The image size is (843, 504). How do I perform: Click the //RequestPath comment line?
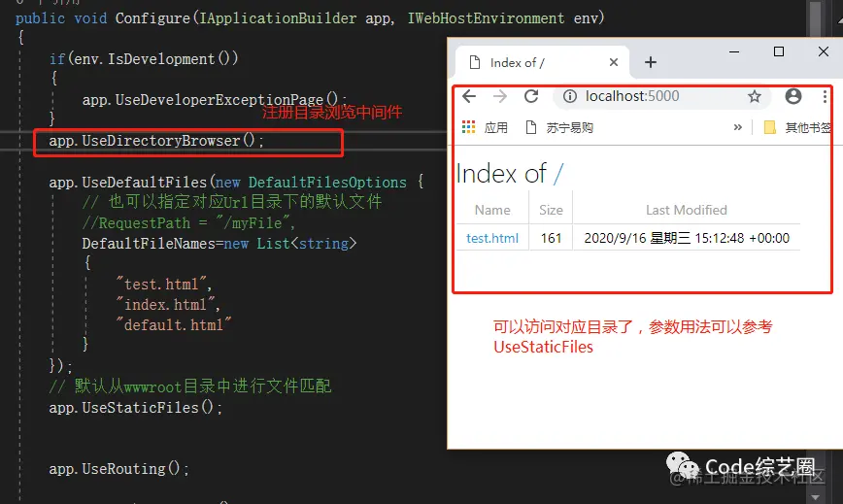click(188, 223)
